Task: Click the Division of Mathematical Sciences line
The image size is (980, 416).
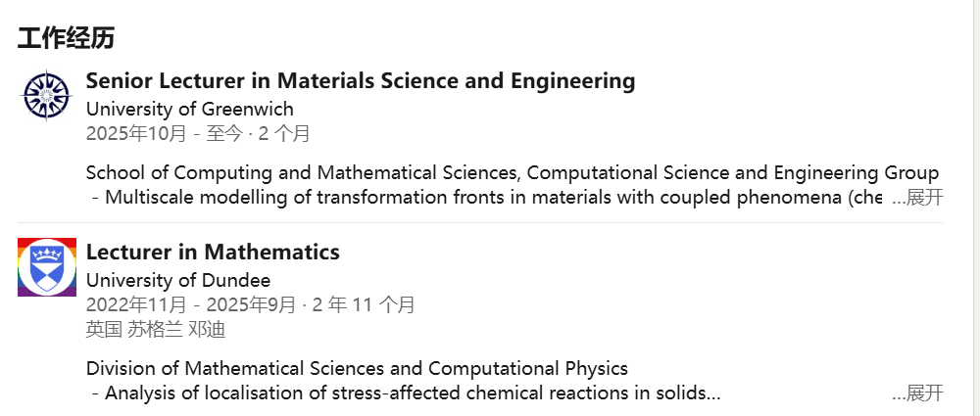Action: point(357,369)
